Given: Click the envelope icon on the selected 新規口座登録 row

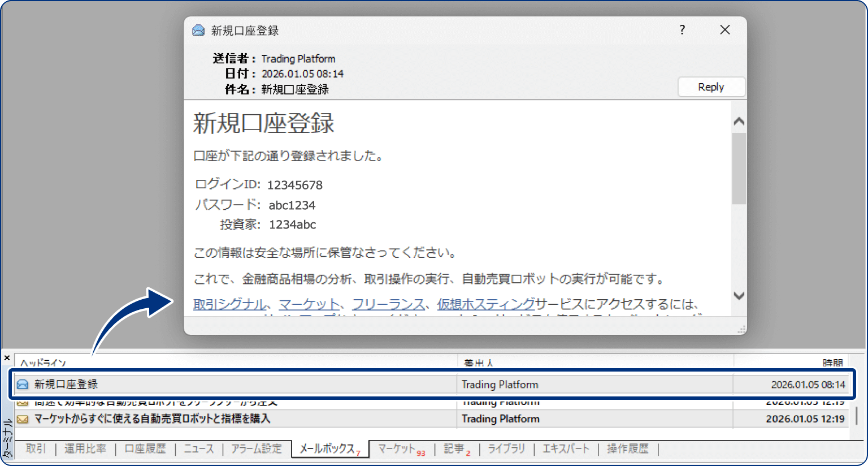Looking at the screenshot, I should [x=21, y=384].
